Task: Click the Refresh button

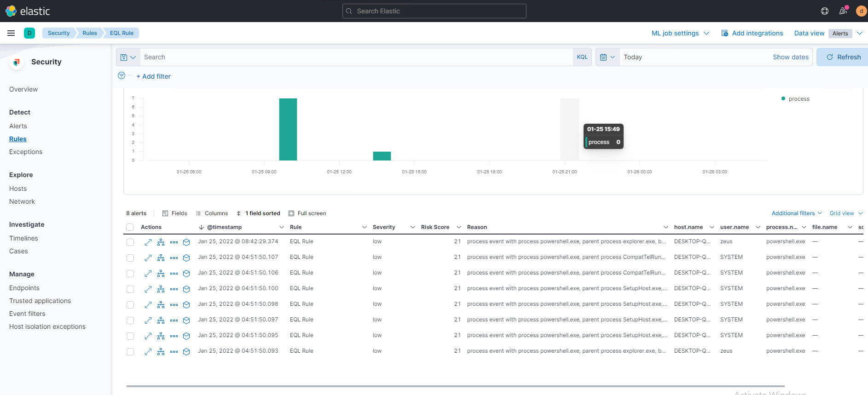Action: (x=843, y=57)
